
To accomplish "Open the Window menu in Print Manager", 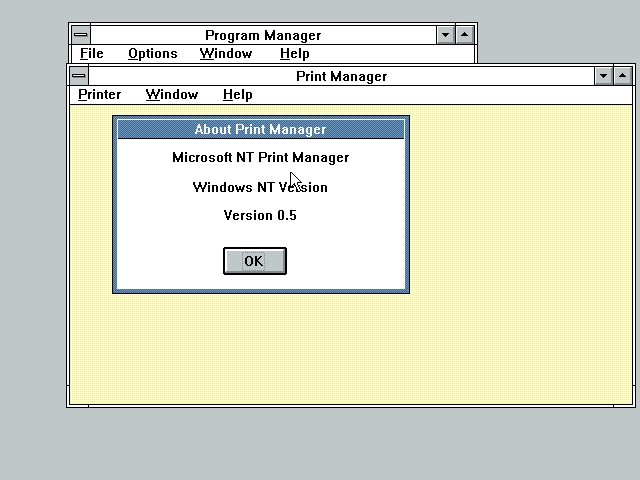I will coord(172,95).
